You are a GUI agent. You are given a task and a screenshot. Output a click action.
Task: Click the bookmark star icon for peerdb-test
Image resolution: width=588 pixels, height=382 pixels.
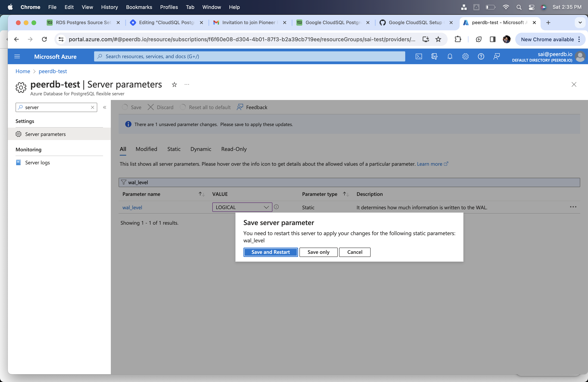click(x=174, y=84)
